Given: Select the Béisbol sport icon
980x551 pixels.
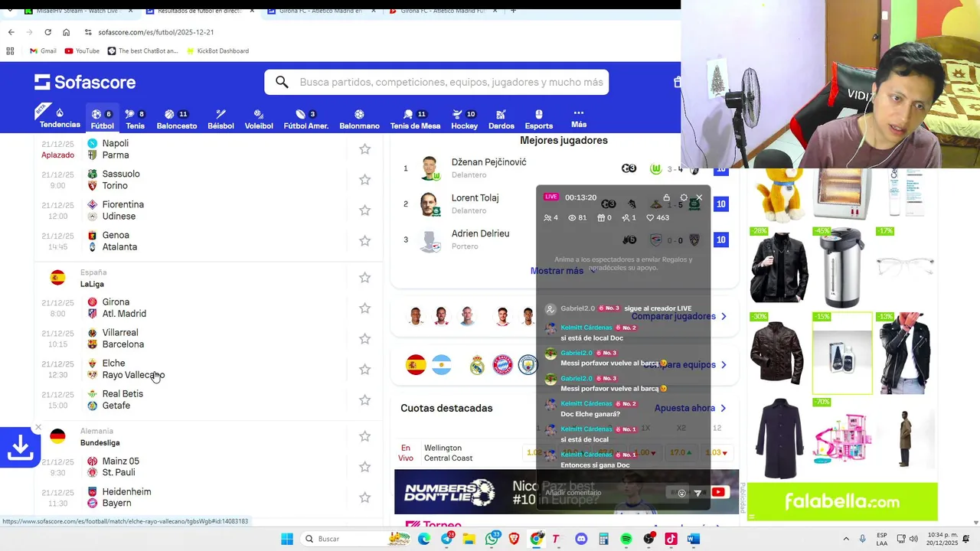Looking at the screenshot, I should click(x=220, y=114).
